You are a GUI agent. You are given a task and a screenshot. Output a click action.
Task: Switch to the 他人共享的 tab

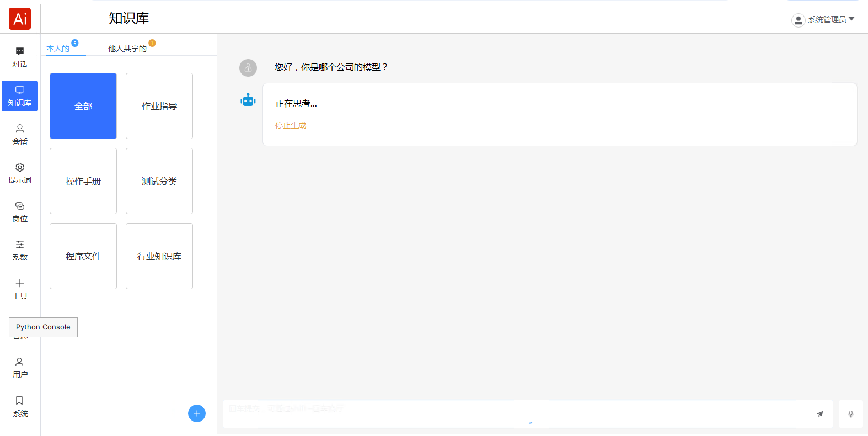click(x=127, y=49)
